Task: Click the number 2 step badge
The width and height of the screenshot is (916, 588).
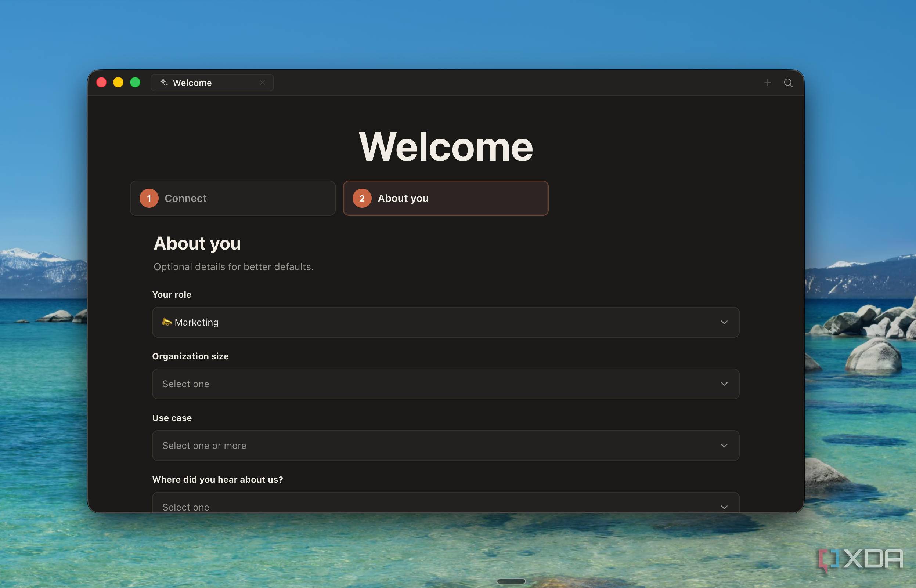Action: point(362,198)
